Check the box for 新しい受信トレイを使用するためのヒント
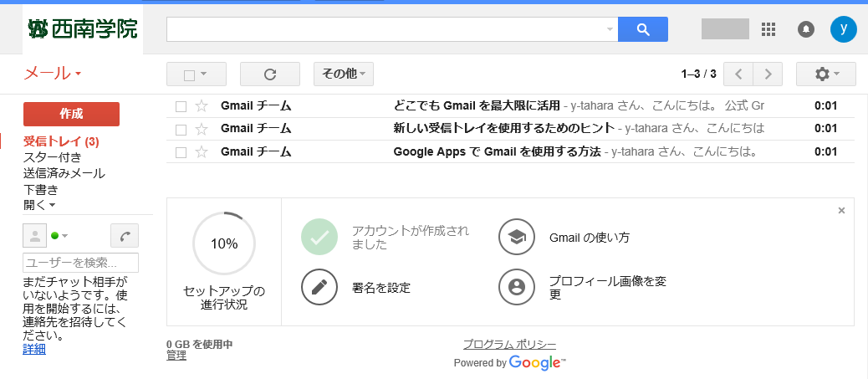 click(181, 130)
